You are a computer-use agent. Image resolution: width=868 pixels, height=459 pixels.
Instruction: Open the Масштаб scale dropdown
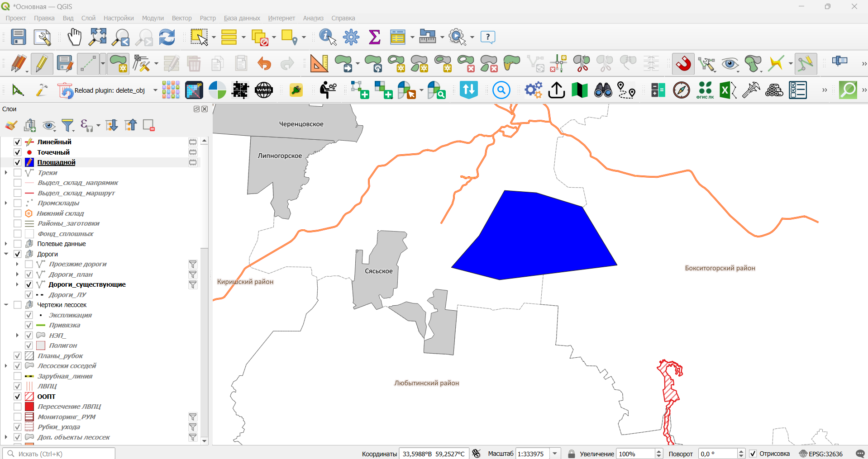(x=555, y=454)
